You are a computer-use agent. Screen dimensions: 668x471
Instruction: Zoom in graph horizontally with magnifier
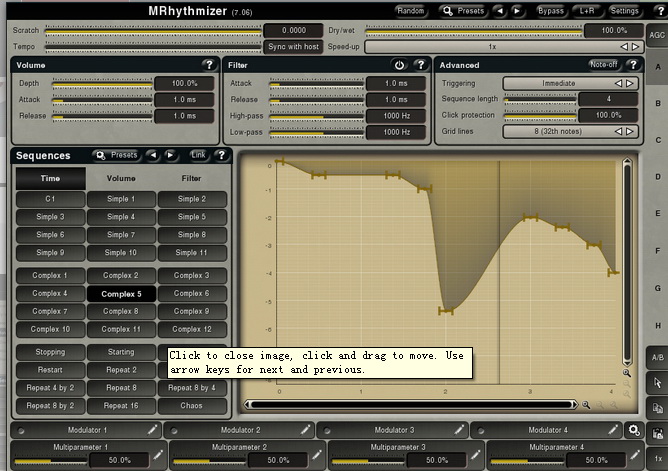click(586, 405)
